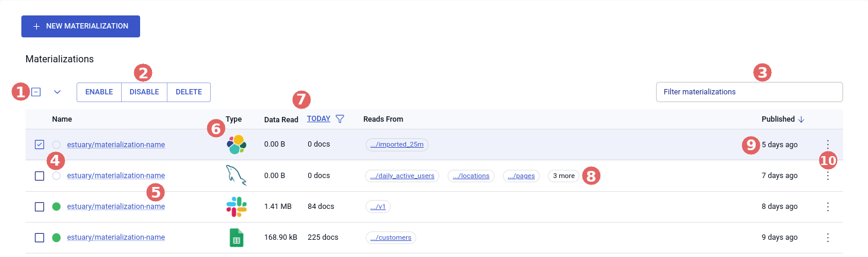Click the sort arrow next to Published

pyautogui.click(x=801, y=119)
